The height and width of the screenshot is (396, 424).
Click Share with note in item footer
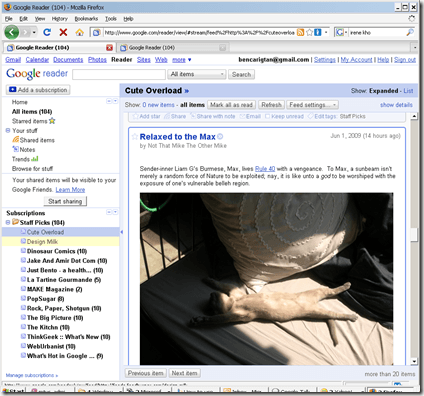point(212,116)
